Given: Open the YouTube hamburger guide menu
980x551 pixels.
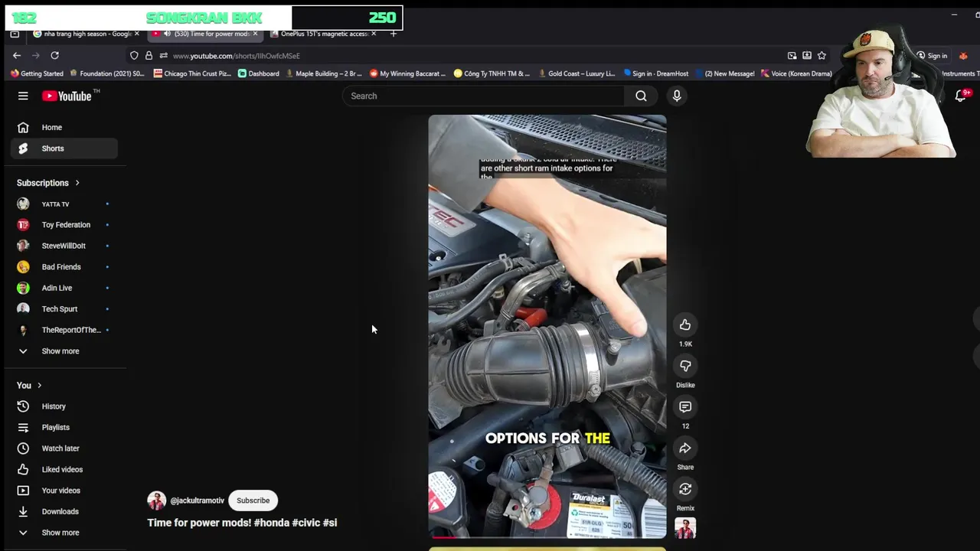Looking at the screenshot, I should coord(23,96).
